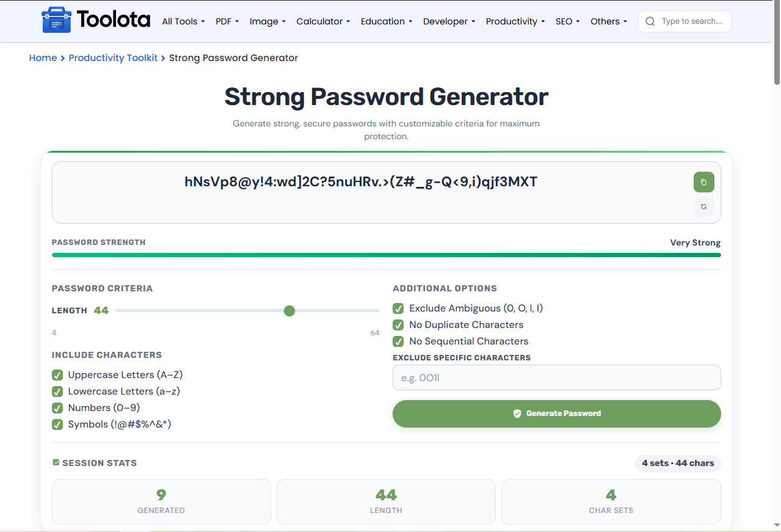Open the Image tools dropdown

pos(267,21)
